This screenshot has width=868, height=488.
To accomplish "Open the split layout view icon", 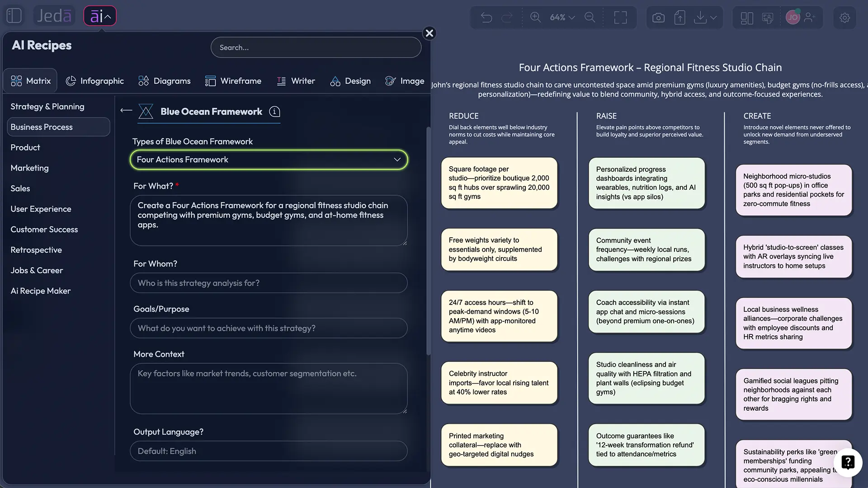I will (x=747, y=18).
